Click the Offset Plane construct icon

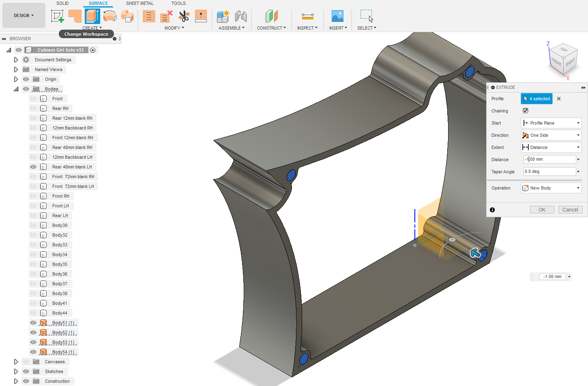[271, 16]
